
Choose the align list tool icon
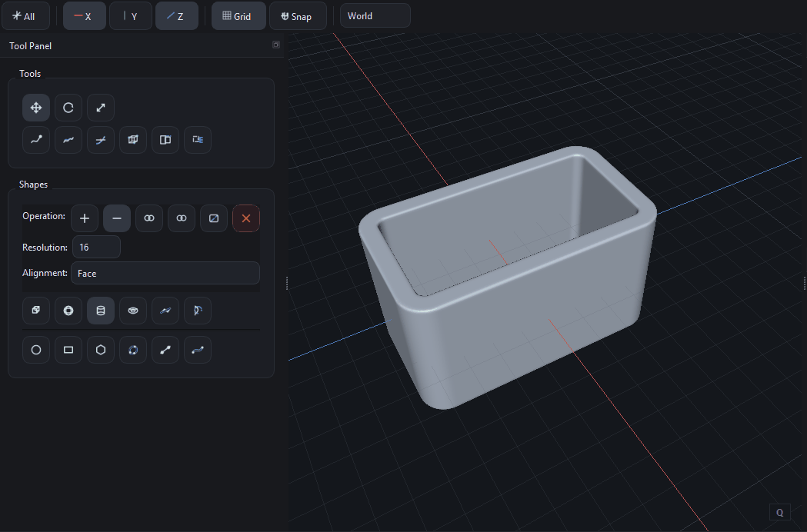[198, 139]
